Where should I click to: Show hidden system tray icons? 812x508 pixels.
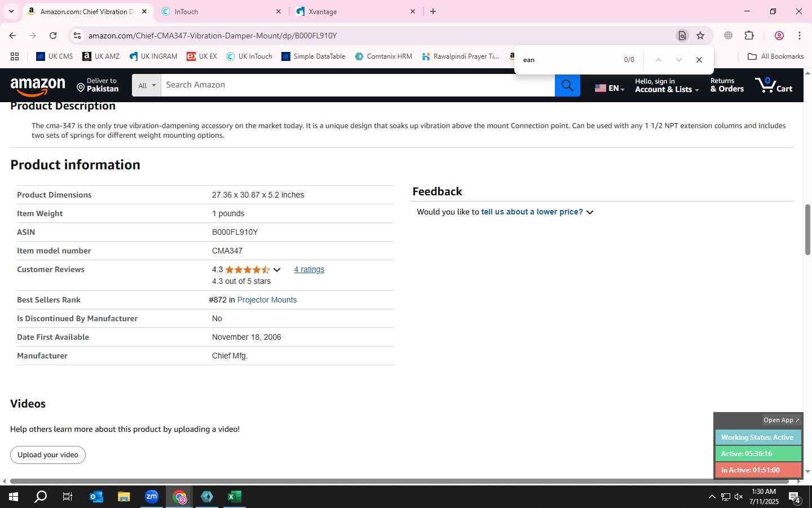712,497
